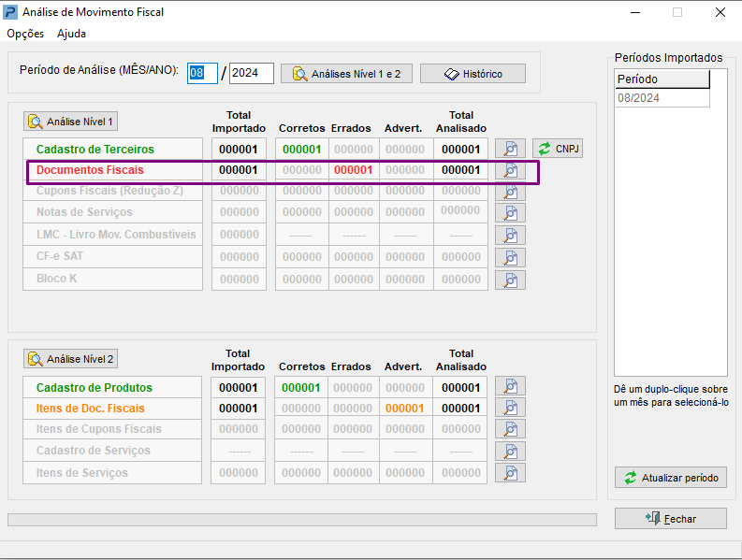Open details icon for Cadastro de Terceiros row
This screenshot has width=742, height=560.
(510, 149)
